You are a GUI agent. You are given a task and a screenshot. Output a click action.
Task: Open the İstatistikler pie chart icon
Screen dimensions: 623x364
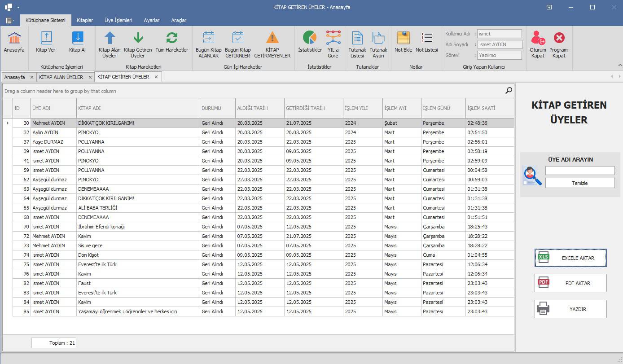(x=310, y=38)
